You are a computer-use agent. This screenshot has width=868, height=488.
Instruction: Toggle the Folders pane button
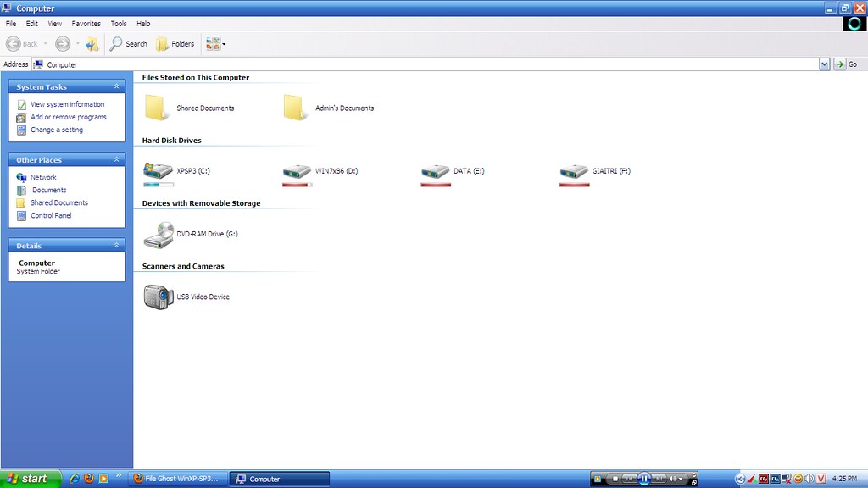[x=175, y=44]
